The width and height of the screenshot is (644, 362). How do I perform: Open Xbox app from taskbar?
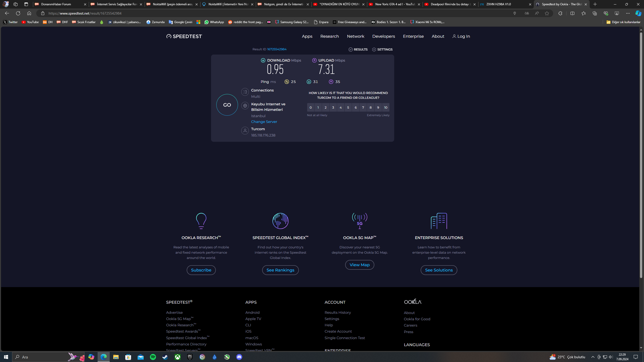pos(178,357)
